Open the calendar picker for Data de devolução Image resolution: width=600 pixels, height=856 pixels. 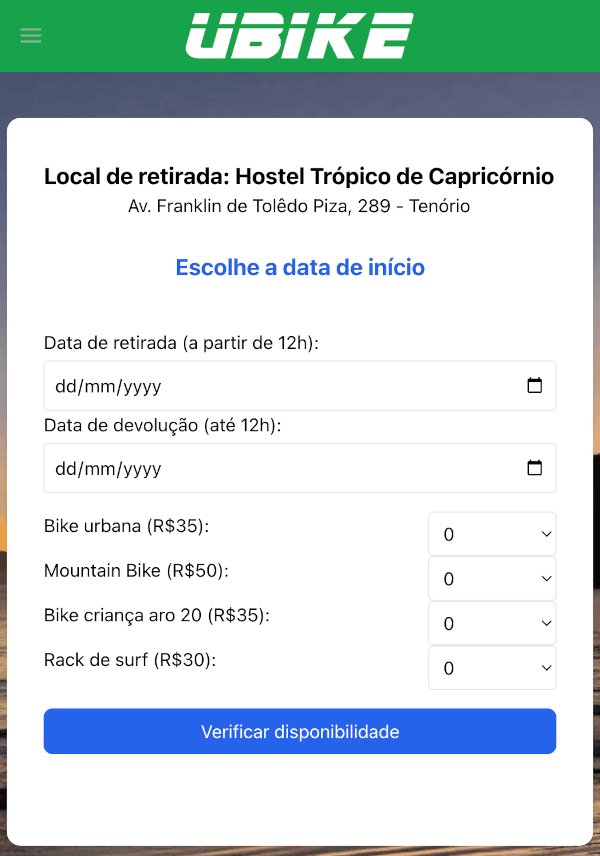[x=537, y=468]
